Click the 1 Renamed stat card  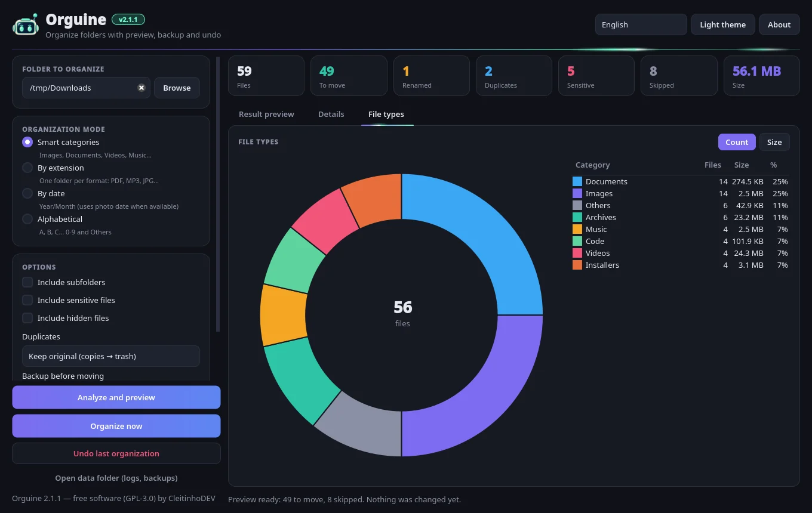click(x=432, y=76)
